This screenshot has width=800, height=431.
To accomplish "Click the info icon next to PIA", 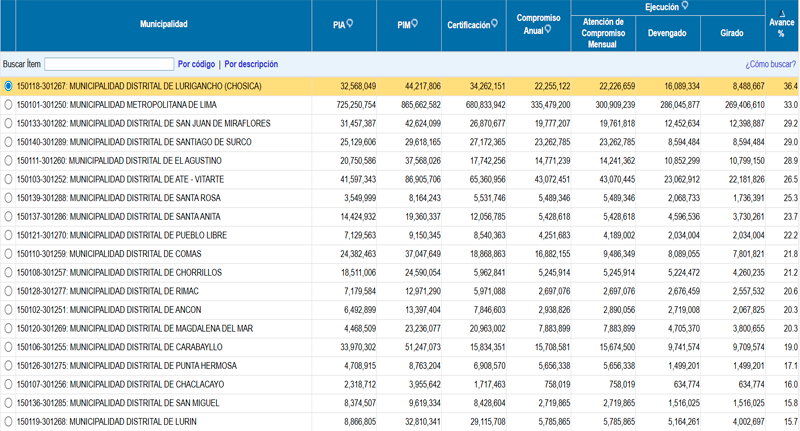I will tap(349, 23).
